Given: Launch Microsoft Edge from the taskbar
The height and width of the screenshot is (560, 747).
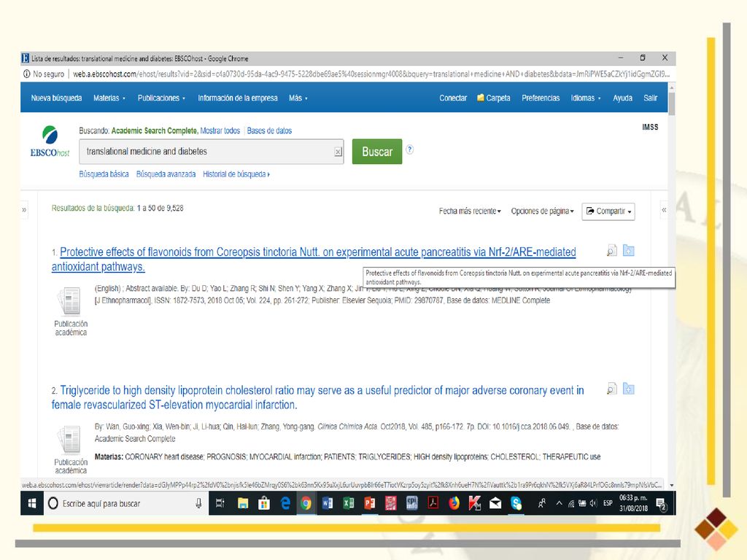Looking at the screenshot, I should pyautogui.click(x=285, y=503).
